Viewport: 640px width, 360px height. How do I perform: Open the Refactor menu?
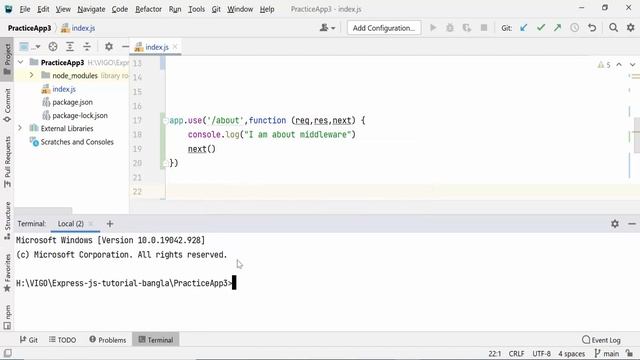pos(148,9)
